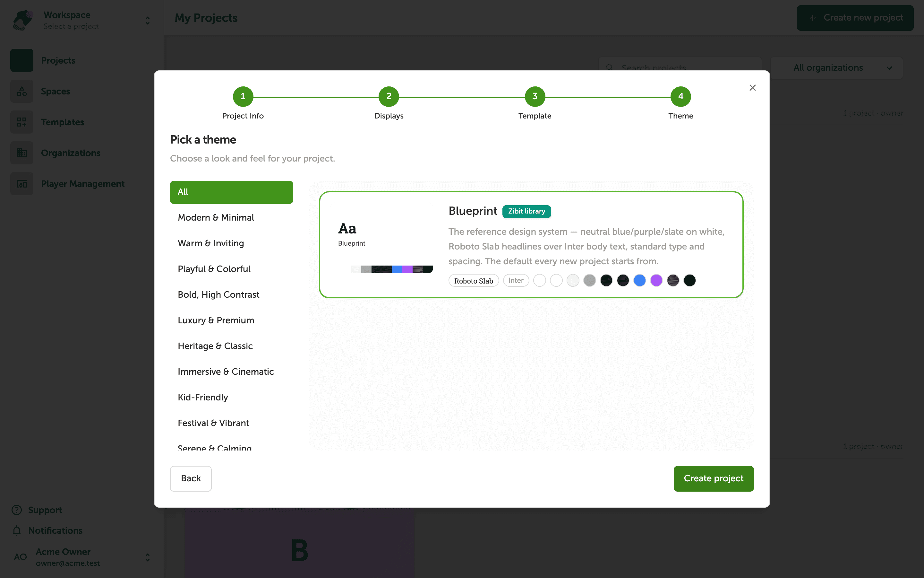This screenshot has width=924, height=578.
Task: Open Projects in the sidebar
Action: pos(82,60)
